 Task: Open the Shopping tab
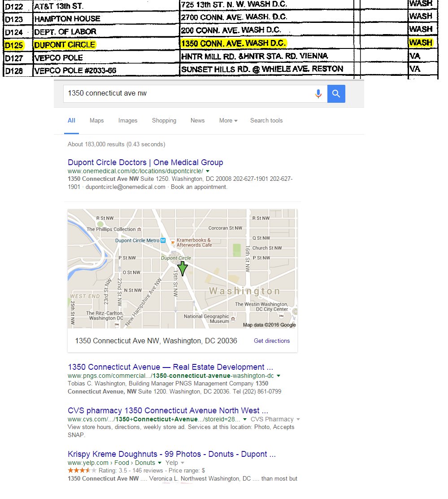[164, 121]
